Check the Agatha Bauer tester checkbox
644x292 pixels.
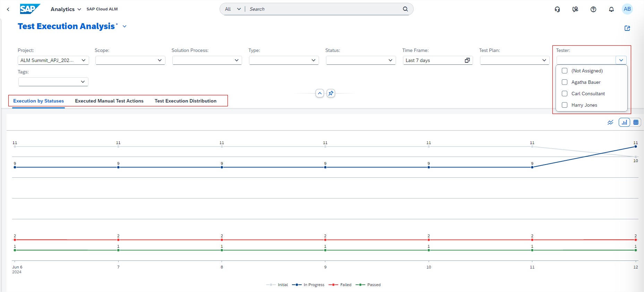(565, 82)
